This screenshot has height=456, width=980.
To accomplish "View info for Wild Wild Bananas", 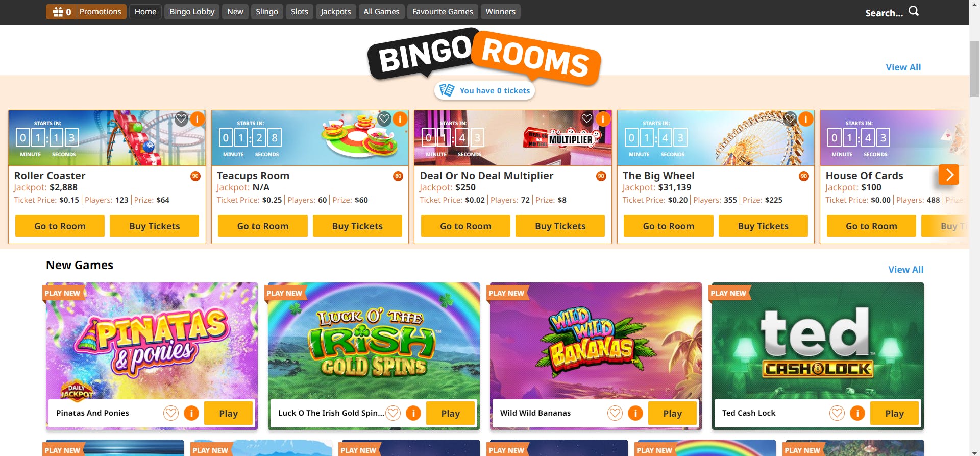I will (x=635, y=413).
